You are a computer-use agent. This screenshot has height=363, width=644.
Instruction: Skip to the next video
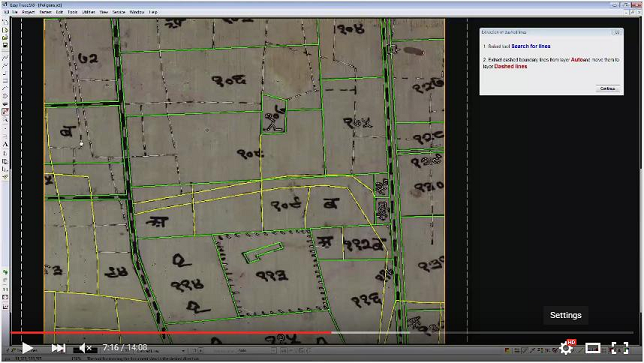point(58,348)
